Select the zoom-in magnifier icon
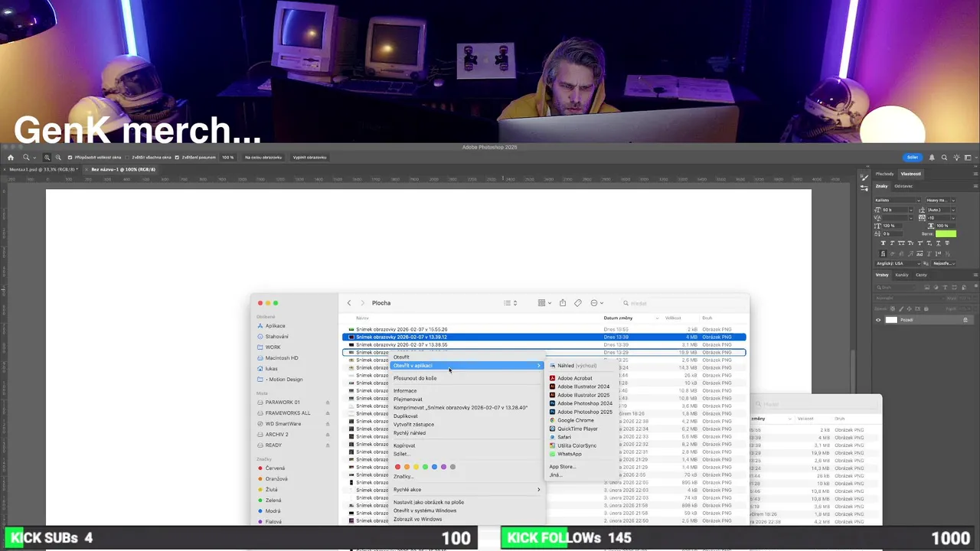 [47, 157]
